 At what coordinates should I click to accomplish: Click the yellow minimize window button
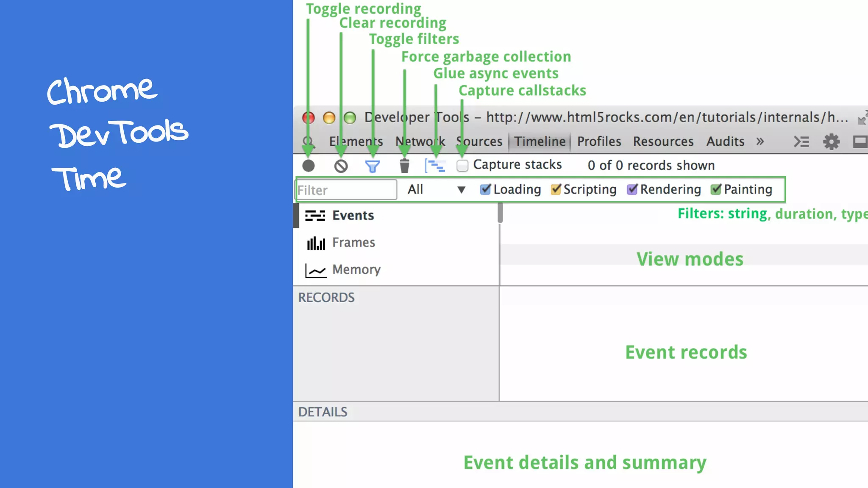[329, 118]
